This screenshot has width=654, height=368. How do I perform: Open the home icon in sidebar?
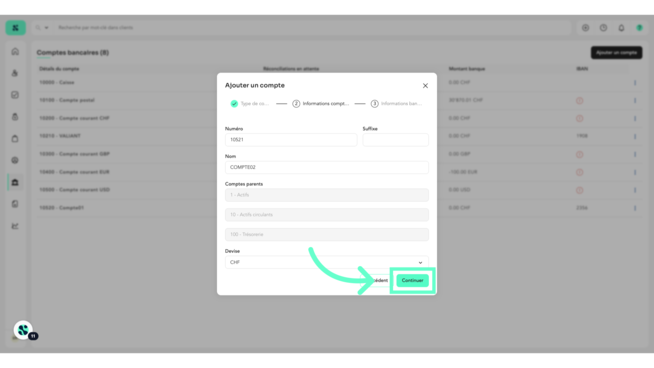[x=15, y=51]
